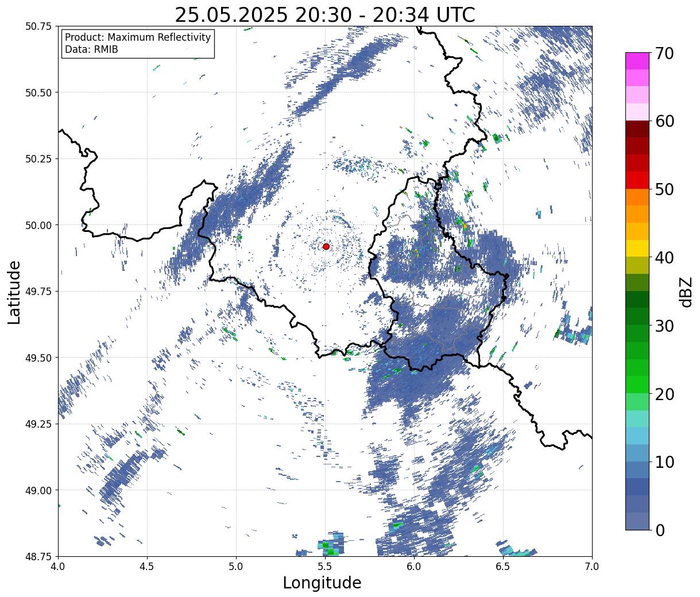Screen dimensions: 700x597
Task: Click the colorbar tick label '50'
Action: [x=664, y=189]
